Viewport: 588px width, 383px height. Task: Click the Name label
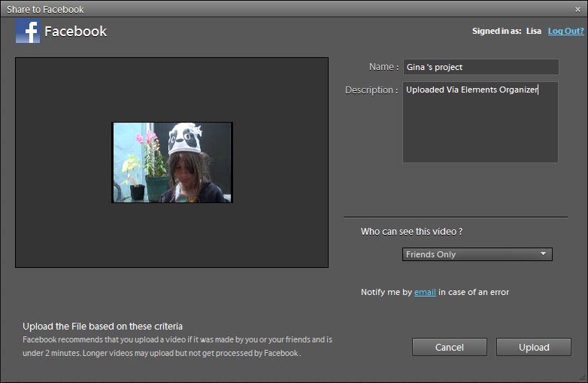pyautogui.click(x=383, y=67)
